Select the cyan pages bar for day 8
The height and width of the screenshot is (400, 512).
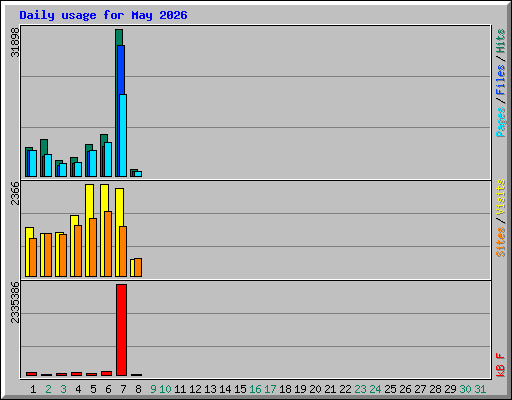click(138, 174)
